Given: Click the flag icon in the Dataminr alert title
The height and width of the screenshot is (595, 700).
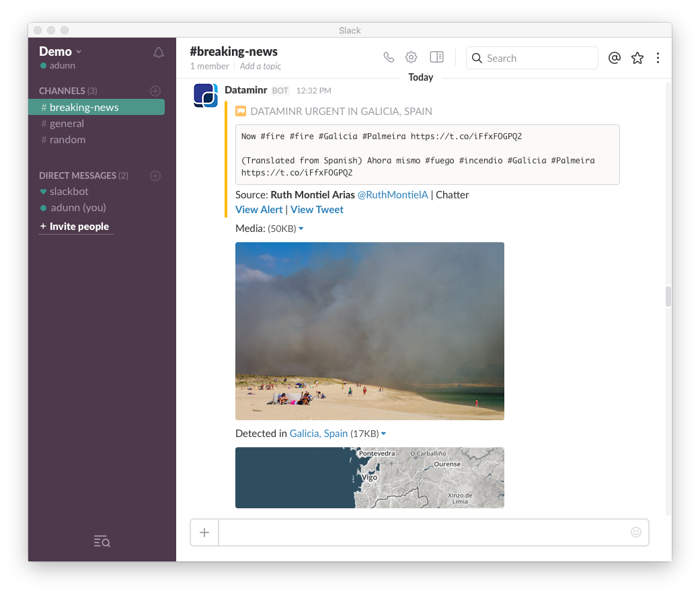Looking at the screenshot, I should coord(241,111).
